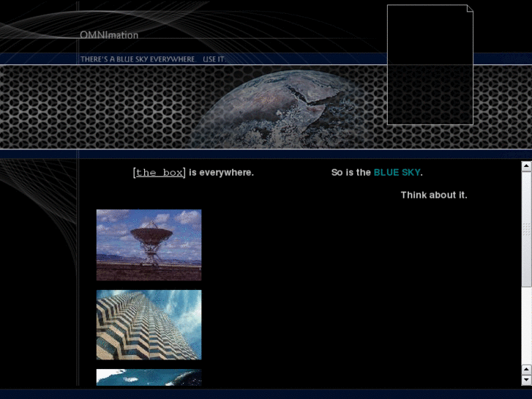Follow the underlined "the box" link

point(160,173)
